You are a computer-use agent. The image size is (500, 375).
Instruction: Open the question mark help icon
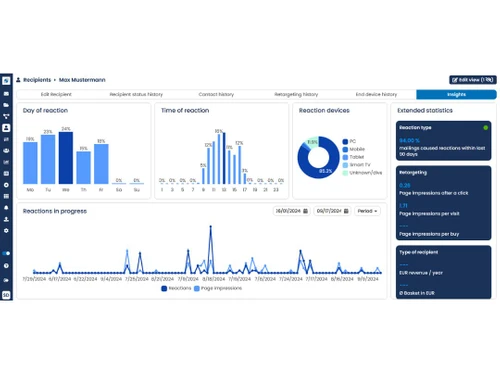pyautogui.click(x=6, y=266)
